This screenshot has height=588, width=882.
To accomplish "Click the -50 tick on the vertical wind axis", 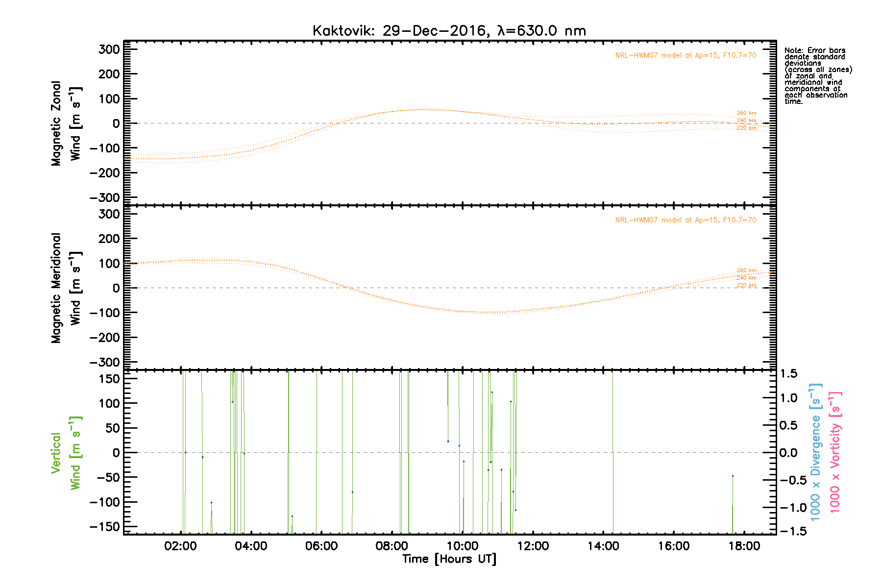I will pos(109,478).
